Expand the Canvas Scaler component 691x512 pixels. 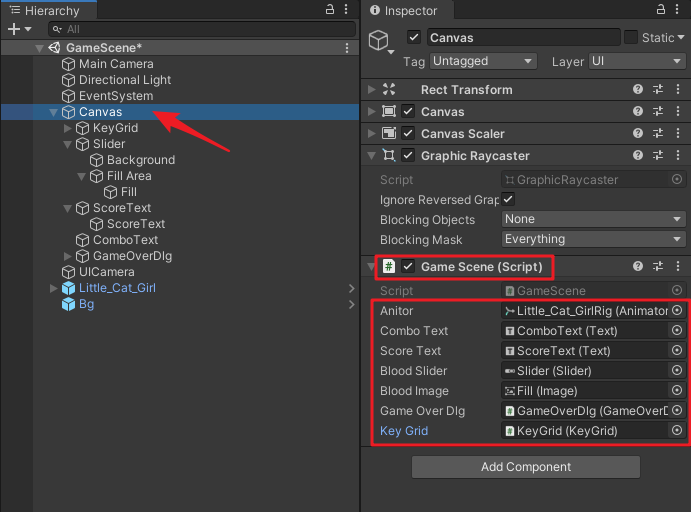click(x=372, y=133)
